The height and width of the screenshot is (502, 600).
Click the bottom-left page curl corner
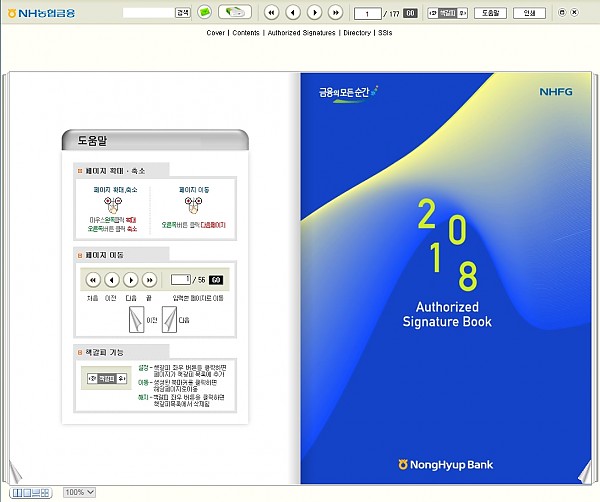15,473
